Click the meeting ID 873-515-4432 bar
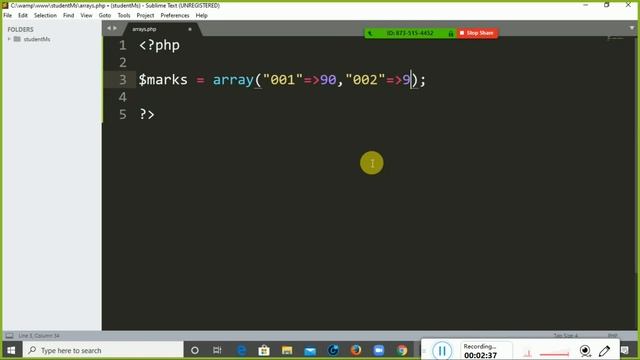640x360 pixels. pos(410,33)
